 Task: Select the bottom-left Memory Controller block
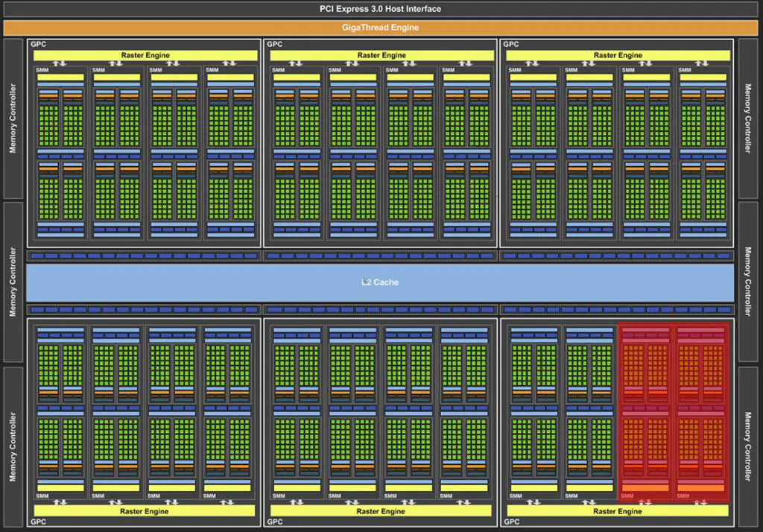click(x=13, y=446)
